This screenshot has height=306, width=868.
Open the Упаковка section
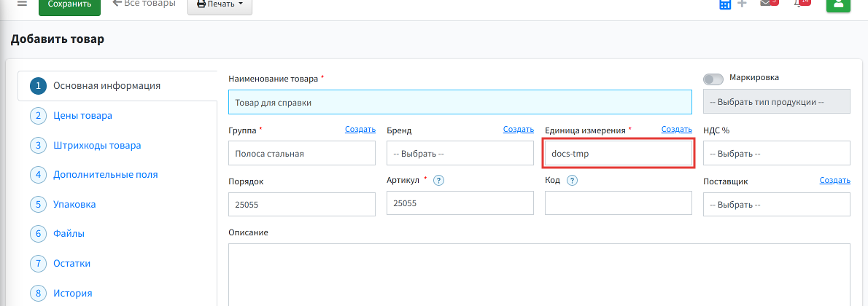[74, 204]
